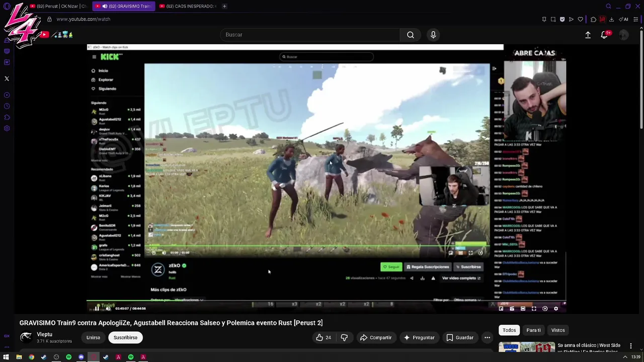Focus the Buscar search field

pos(310,35)
